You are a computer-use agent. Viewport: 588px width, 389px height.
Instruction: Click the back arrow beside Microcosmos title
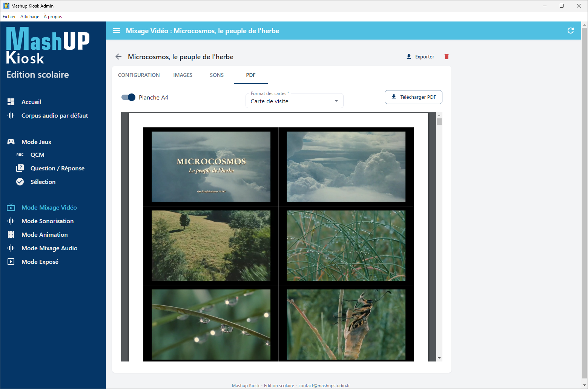tap(118, 57)
